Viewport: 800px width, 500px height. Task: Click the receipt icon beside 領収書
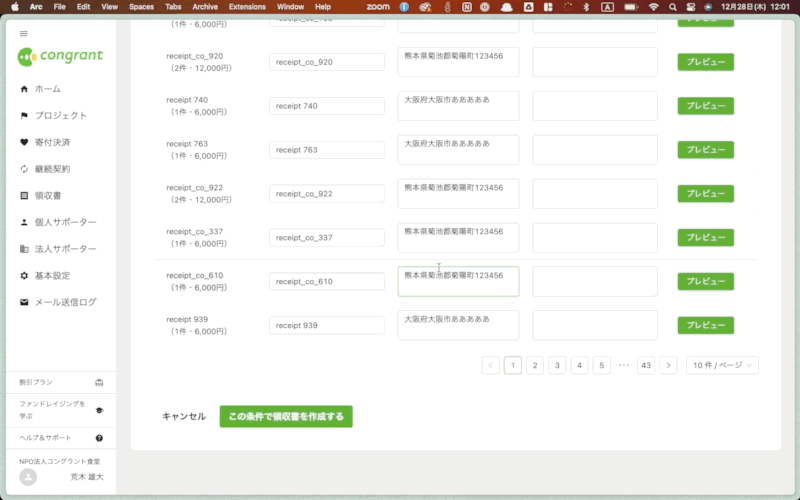tap(24, 195)
